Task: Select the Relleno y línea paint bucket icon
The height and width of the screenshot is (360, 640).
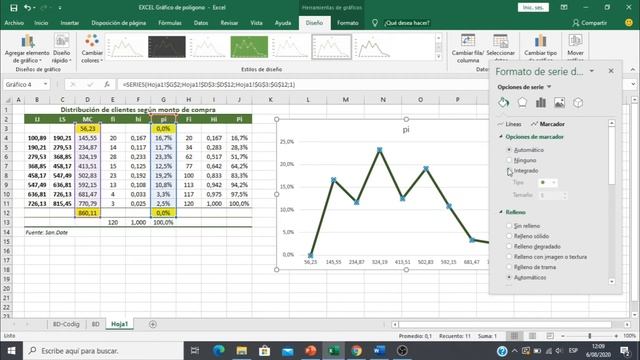Action: pyautogui.click(x=503, y=103)
